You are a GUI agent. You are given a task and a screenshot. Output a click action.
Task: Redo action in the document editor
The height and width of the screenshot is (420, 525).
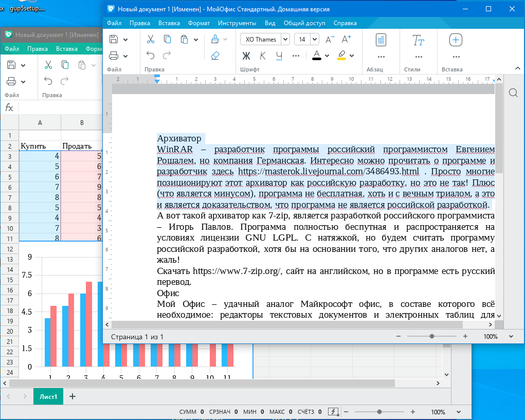point(167,55)
